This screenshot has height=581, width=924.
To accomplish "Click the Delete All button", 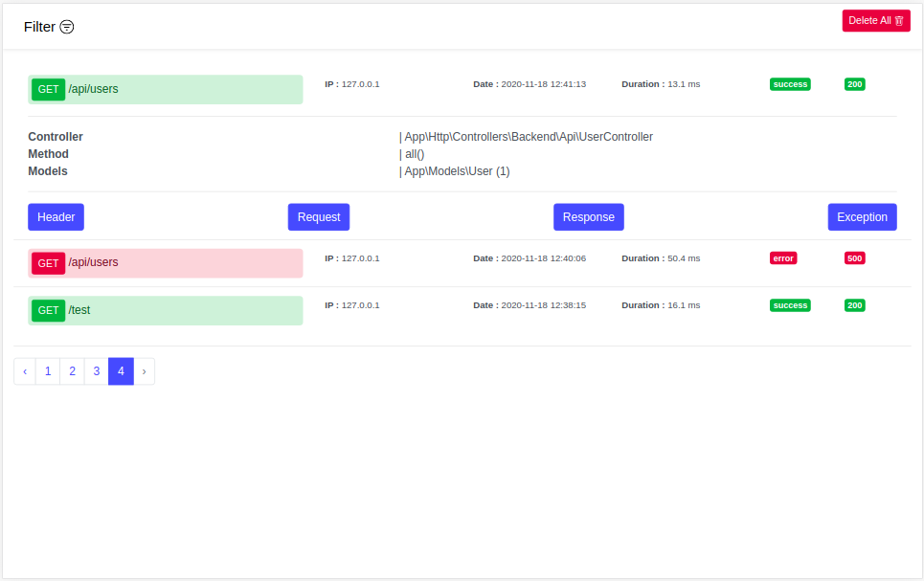I will pyautogui.click(x=875, y=21).
